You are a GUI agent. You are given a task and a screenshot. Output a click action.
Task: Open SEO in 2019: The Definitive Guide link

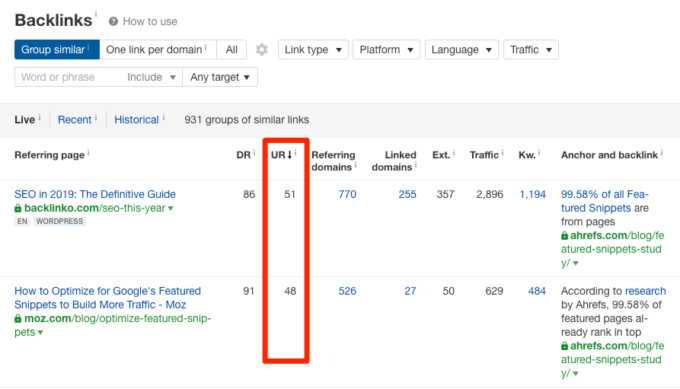pyautogui.click(x=95, y=194)
